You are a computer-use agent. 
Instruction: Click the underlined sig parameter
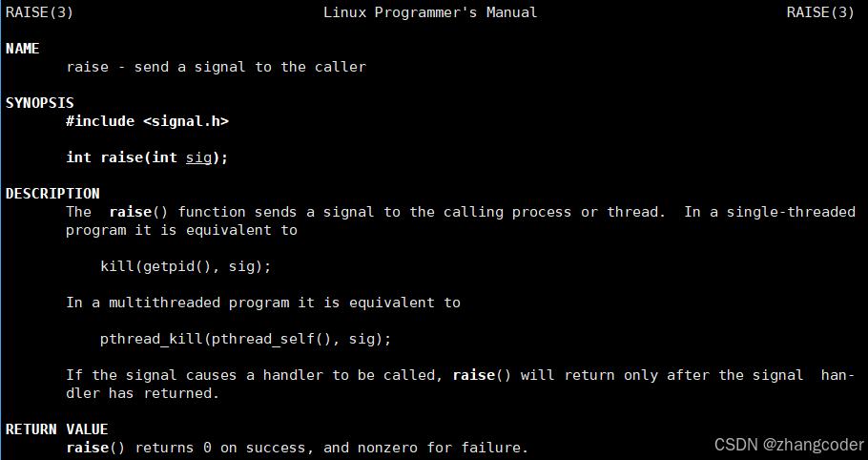[x=198, y=157]
